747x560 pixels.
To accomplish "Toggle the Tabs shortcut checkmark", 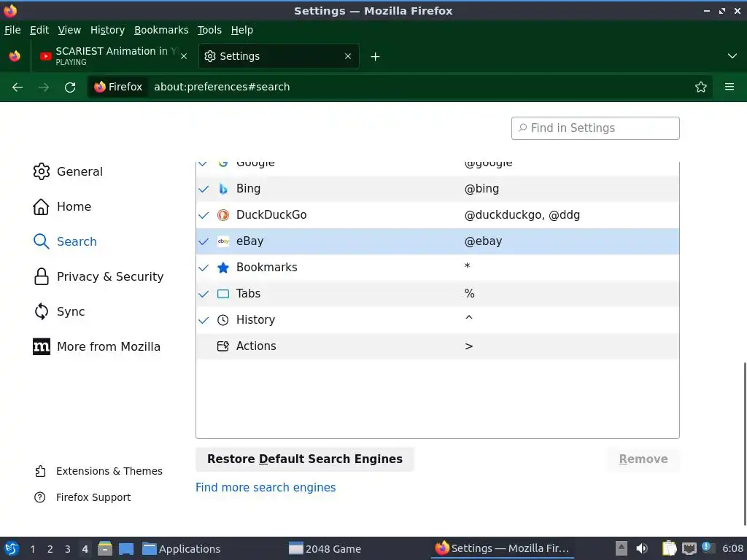I will [204, 294].
